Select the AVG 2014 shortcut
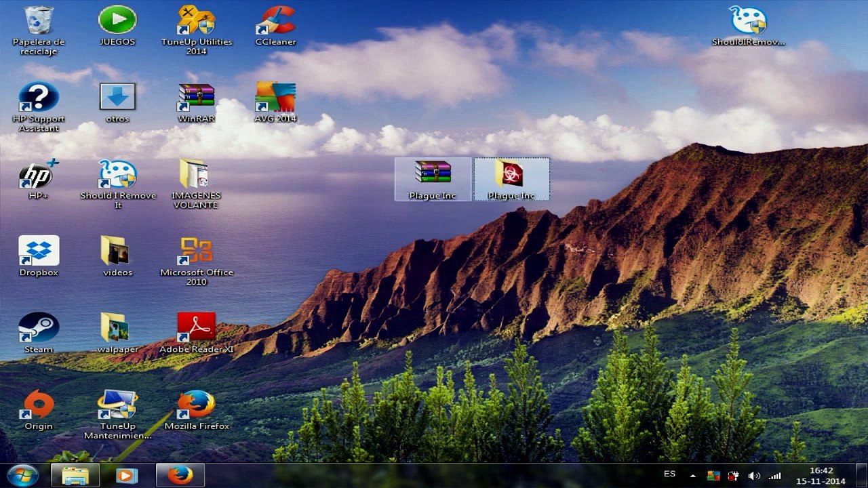This screenshot has height=488, width=868. 275,103
